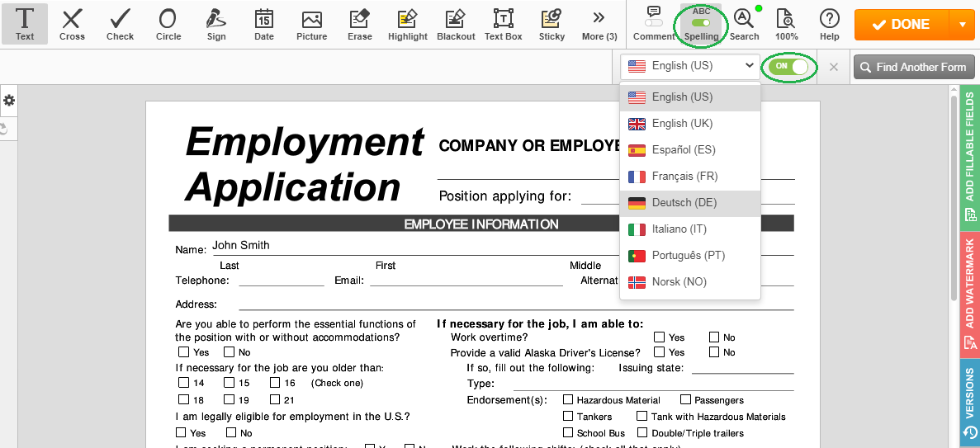Check Yes for essential functions question
The image size is (980, 448).
coord(183,351)
